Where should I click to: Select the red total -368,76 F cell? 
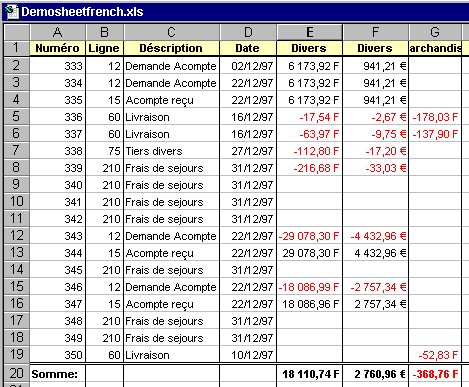tap(435, 374)
